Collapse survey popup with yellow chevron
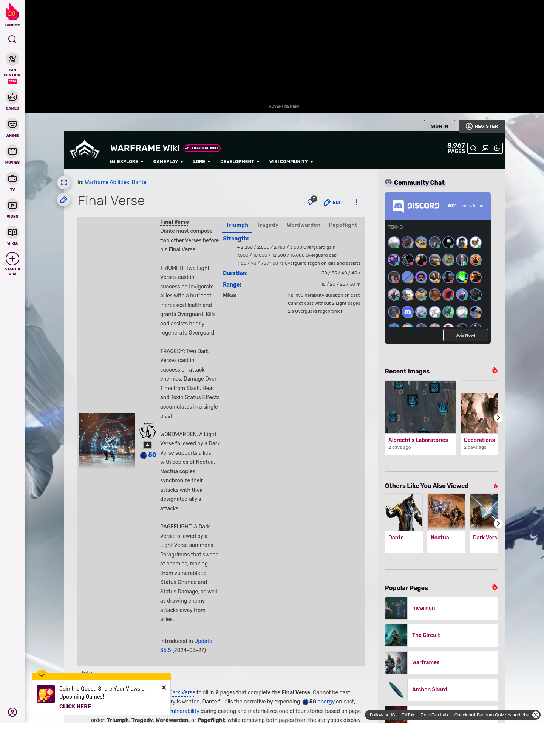Screen dimensions: 544x756 click(42, 675)
